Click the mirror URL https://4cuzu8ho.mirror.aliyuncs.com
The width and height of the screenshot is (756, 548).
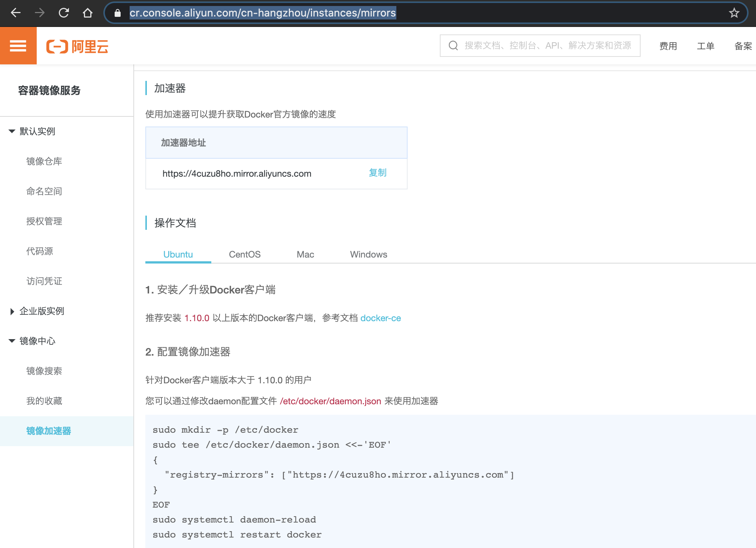coord(237,174)
